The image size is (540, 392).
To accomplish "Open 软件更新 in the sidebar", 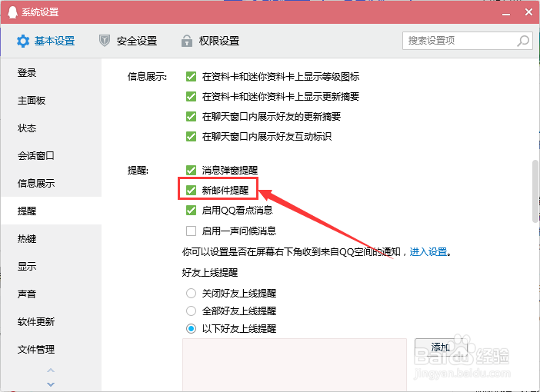I will click(51, 321).
